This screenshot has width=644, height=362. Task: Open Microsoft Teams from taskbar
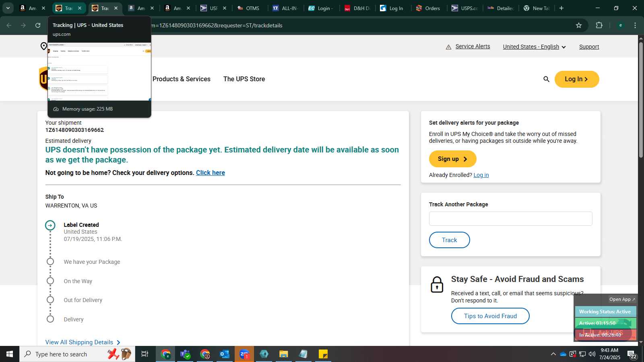pos(185,354)
